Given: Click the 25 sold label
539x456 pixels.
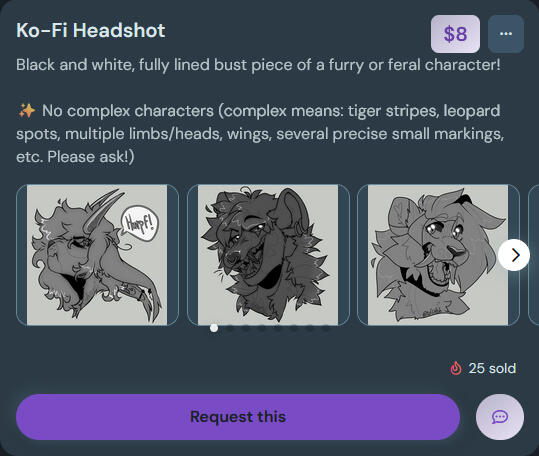Looking at the screenshot, I should click(492, 368).
